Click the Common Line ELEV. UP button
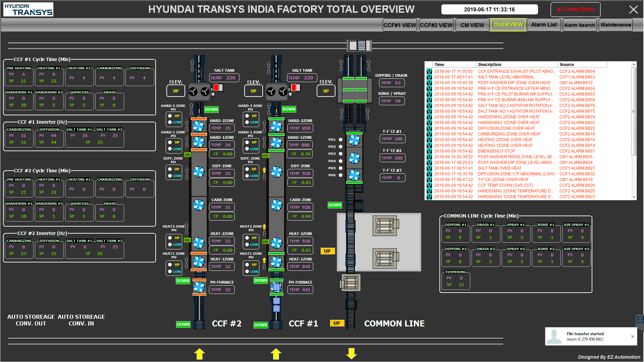The image size is (644, 362). click(x=326, y=91)
